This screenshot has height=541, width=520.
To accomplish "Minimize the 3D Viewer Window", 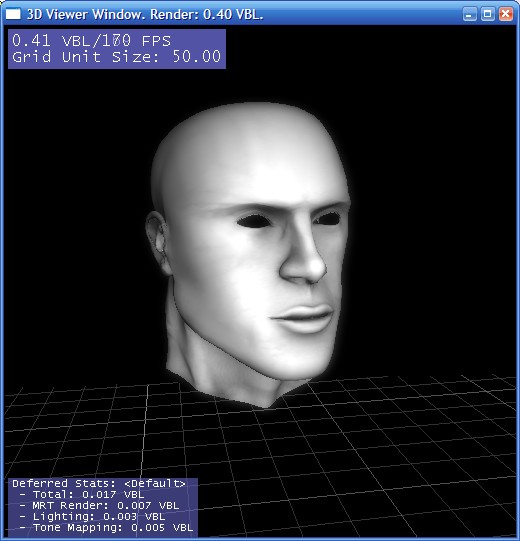I will 469,14.
